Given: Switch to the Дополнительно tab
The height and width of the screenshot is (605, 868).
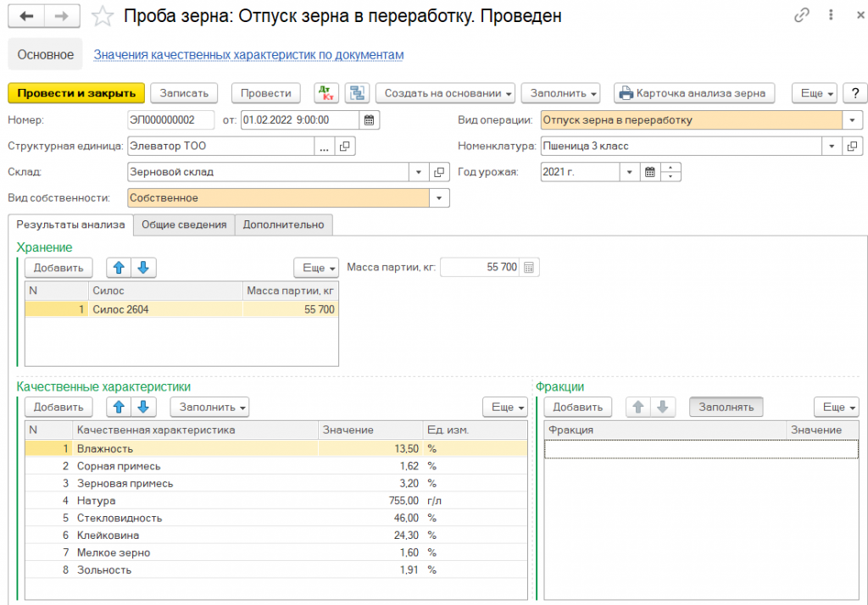Looking at the screenshot, I should (283, 225).
